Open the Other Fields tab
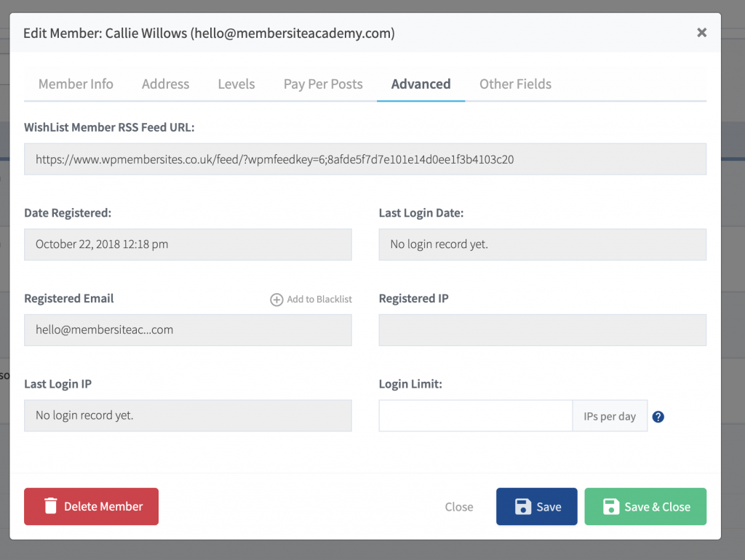Screen dimensions: 745x560 click(516, 84)
